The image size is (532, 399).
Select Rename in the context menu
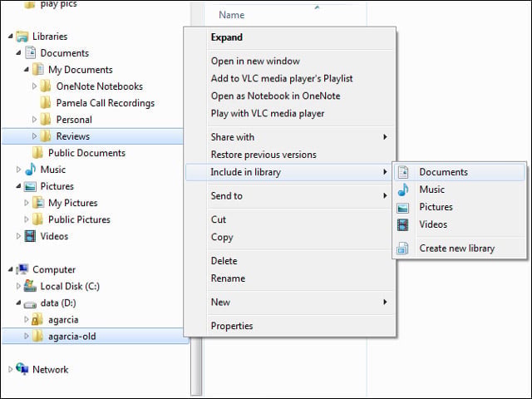click(x=290, y=278)
